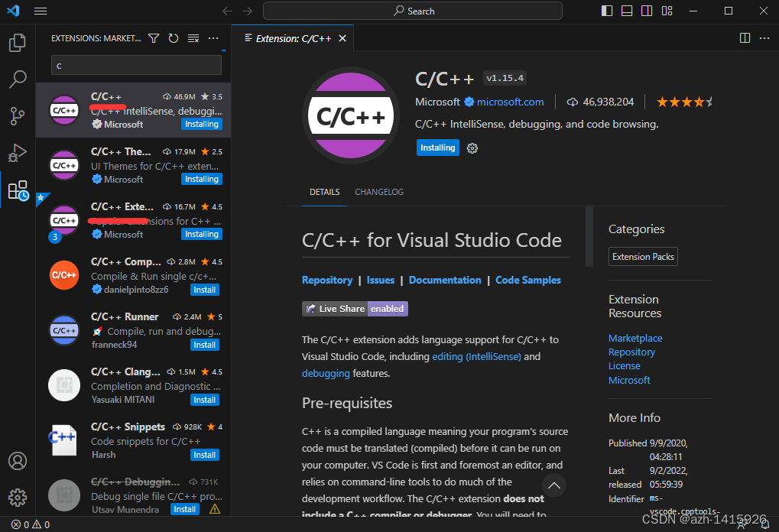This screenshot has width=779, height=532.
Task: Open the hamburger menu at top left
Action: point(41,11)
